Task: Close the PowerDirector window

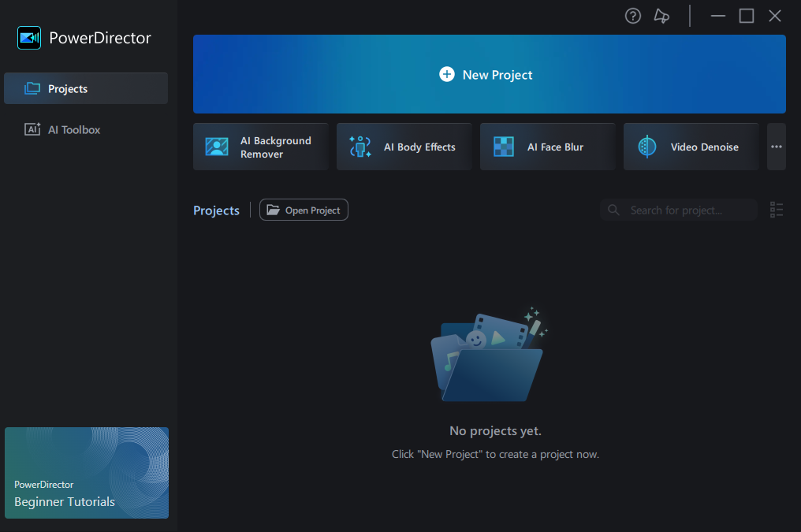Action: click(775, 17)
